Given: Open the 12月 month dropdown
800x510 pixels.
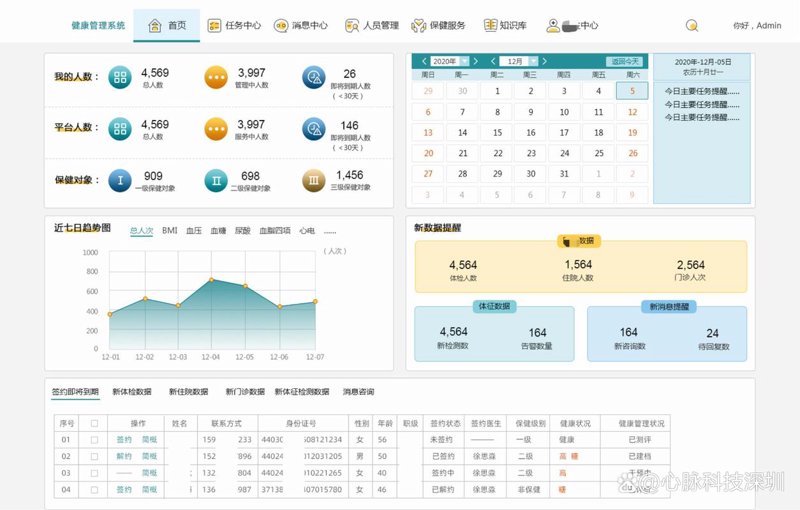Looking at the screenshot, I should (518, 61).
